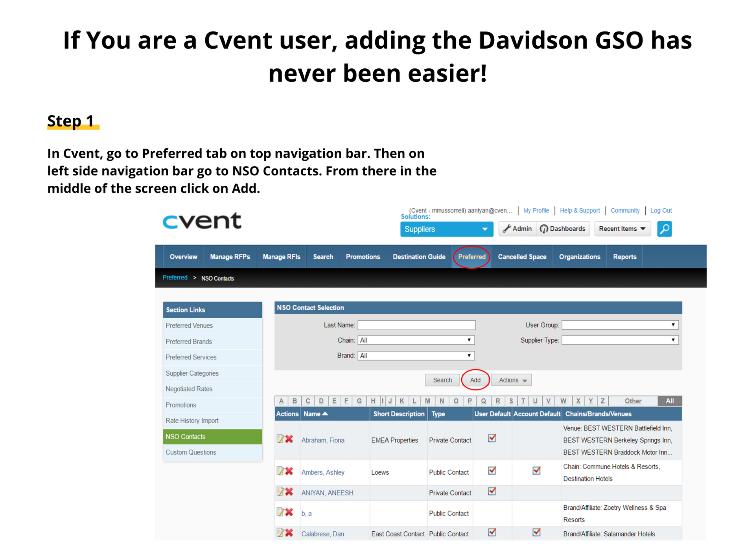
Task: Open My Profile link
Action: tap(536, 210)
